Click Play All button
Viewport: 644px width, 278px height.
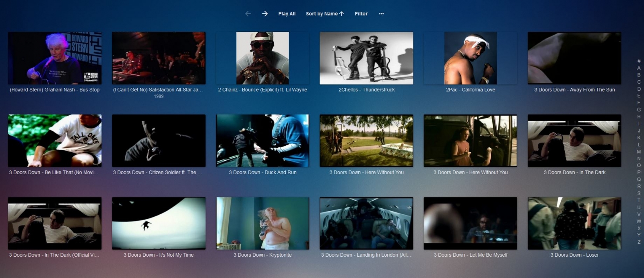click(x=287, y=14)
